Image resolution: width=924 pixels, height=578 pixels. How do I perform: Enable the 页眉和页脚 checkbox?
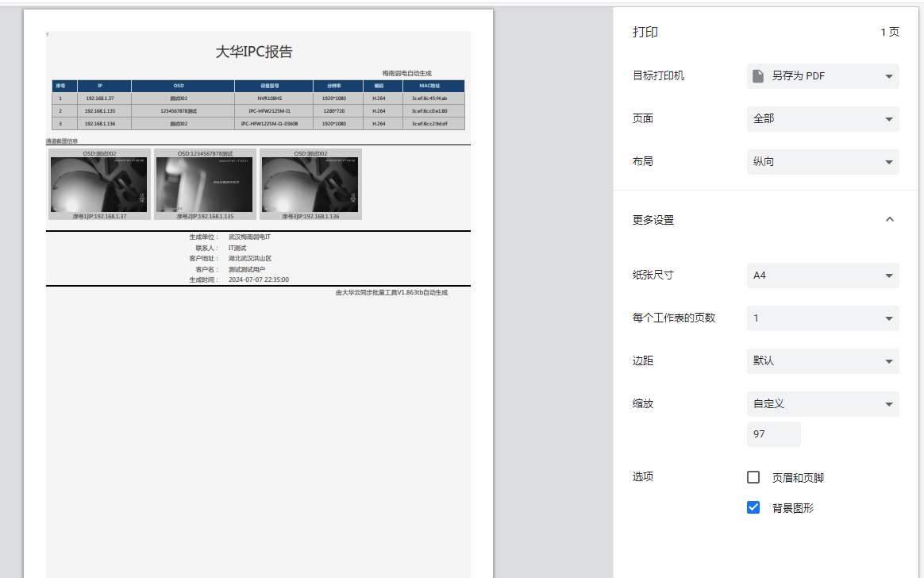click(753, 477)
